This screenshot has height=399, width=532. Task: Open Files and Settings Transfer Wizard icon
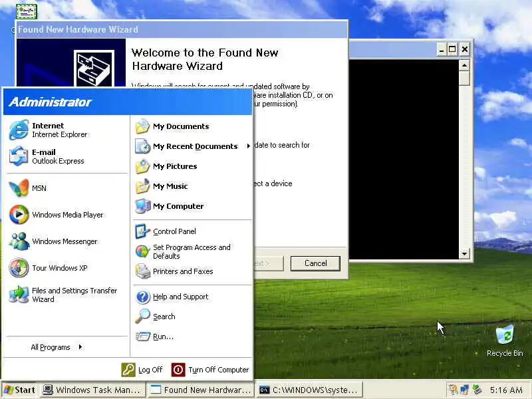tap(19, 295)
